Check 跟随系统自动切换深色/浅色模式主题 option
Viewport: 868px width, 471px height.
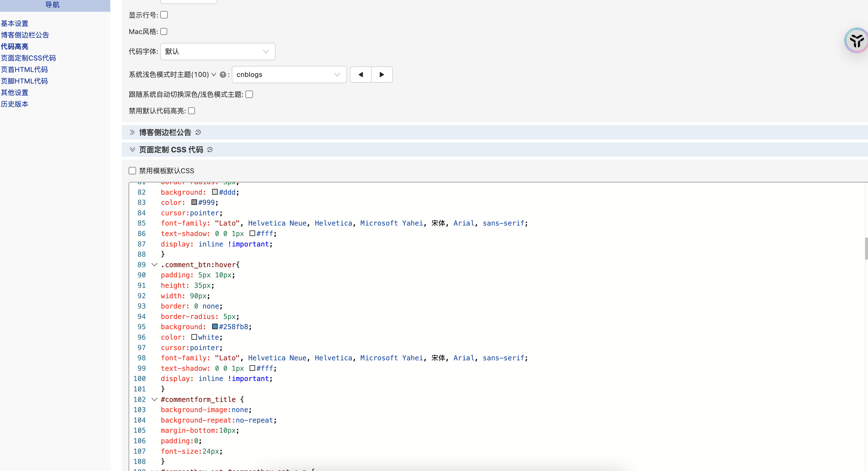(x=249, y=94)
